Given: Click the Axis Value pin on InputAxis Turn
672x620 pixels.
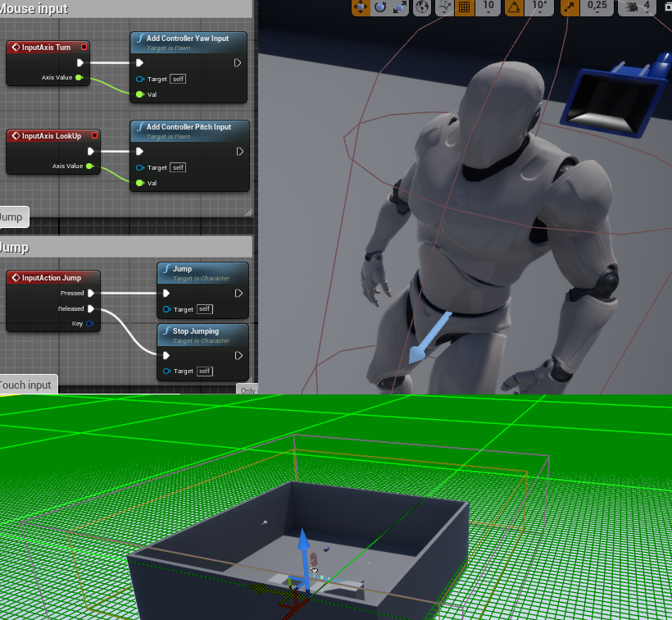Looking at the screenshot, I should coord(79,78).
